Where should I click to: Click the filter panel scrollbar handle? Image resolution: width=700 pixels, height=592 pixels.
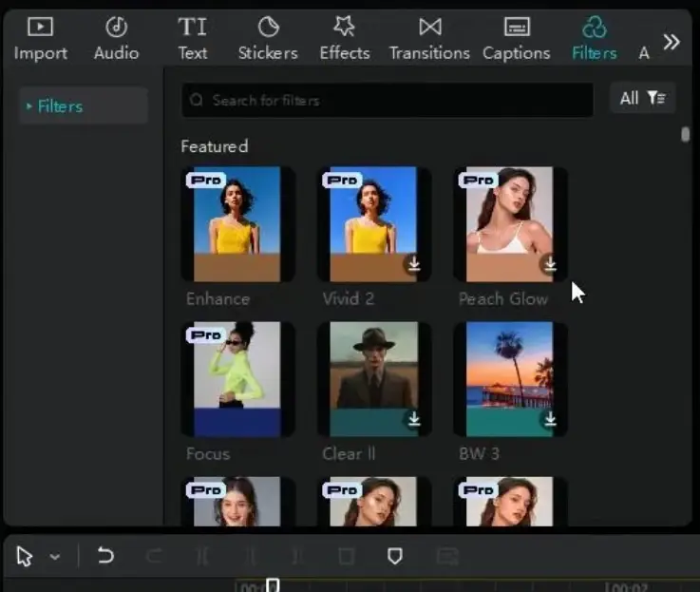tap(685, 135)
